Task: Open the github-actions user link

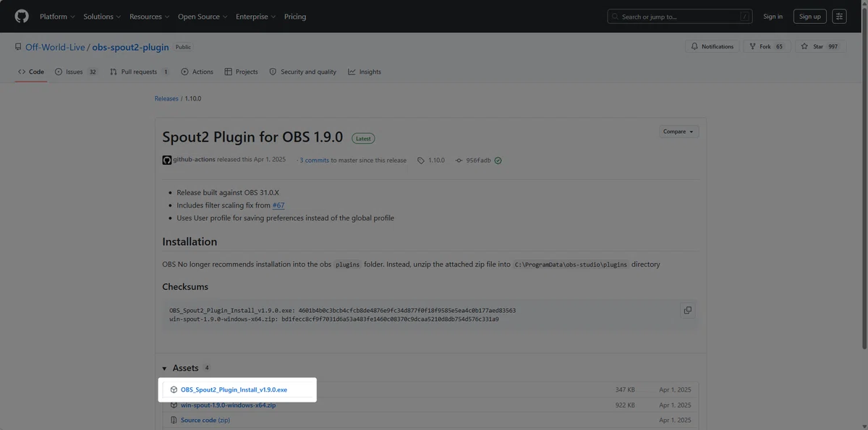Action: point(194,160)
